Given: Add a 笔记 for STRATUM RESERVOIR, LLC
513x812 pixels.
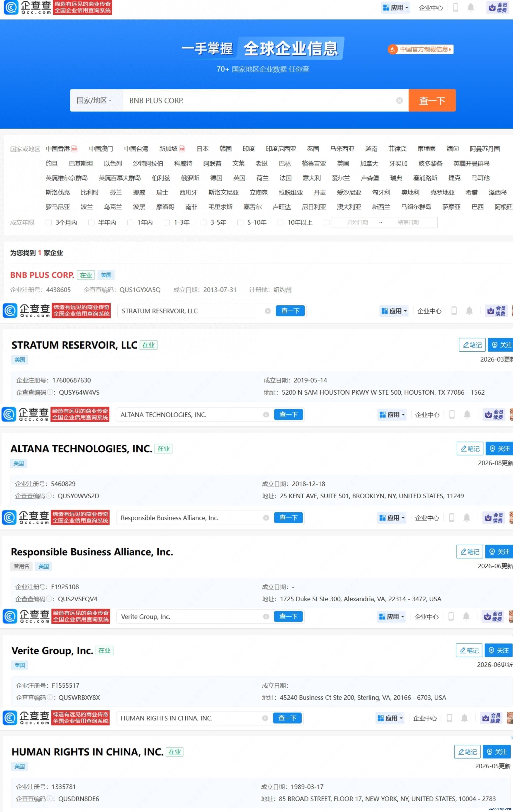Looking at the screenshot, I should coord(472,345).
